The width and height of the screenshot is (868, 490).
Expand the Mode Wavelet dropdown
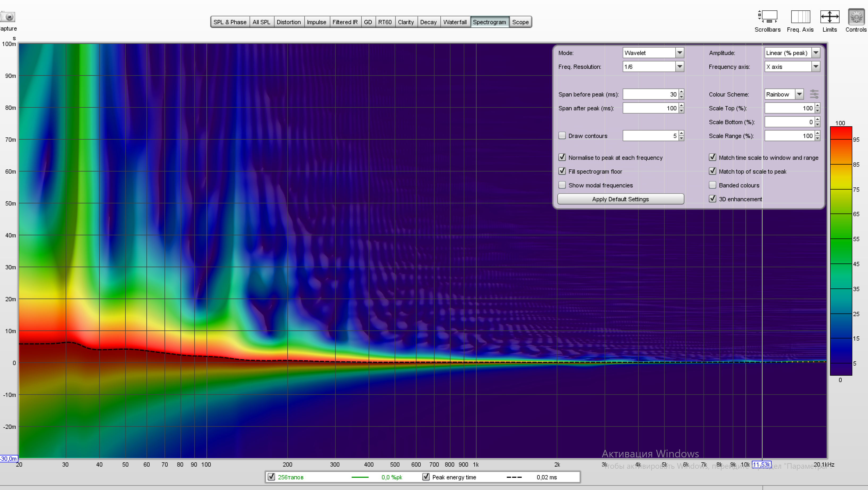(679, 53)
